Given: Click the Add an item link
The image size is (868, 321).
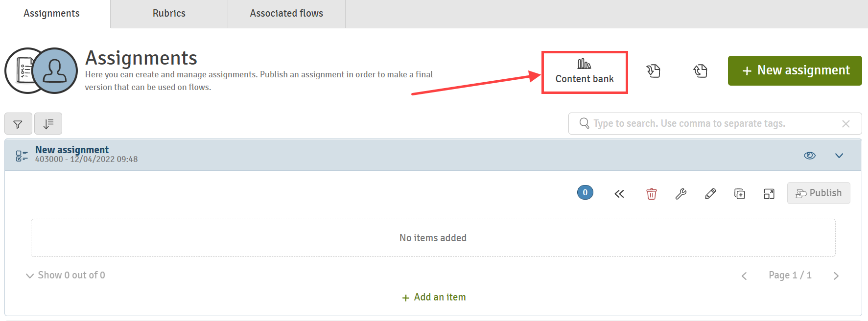Looking at the screenshot, I should tap(434, 297).
